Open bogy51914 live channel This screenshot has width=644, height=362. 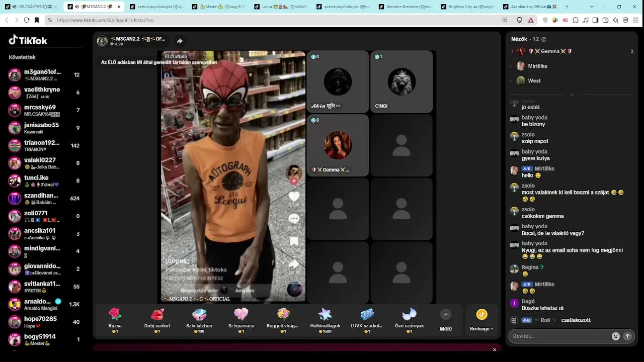44,339
